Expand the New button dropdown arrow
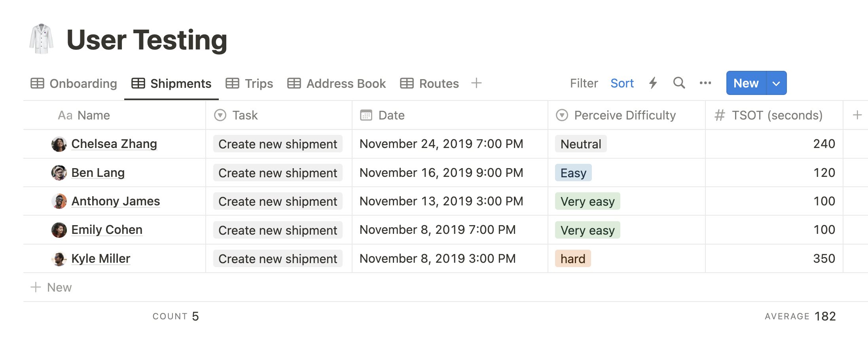The image size is (868, 349). pos(776,83)
